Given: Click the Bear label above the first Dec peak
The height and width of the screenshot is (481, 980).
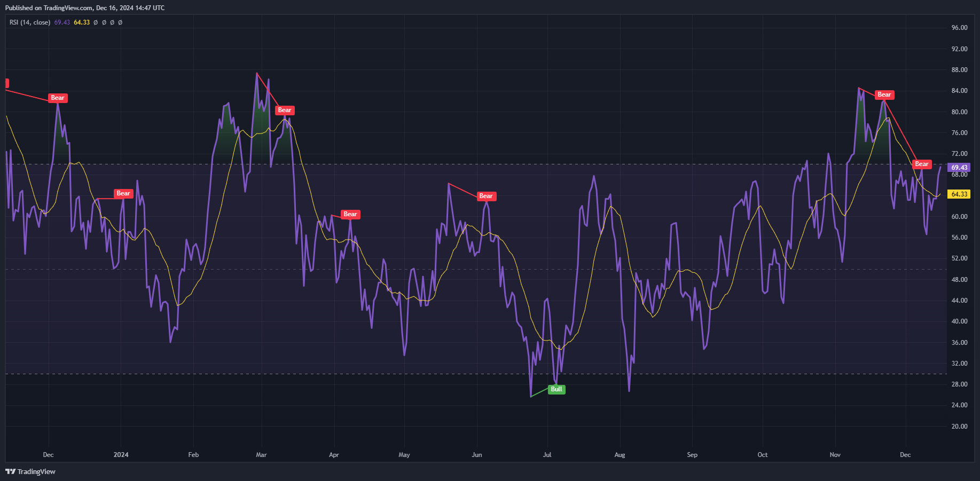Looking at the screenshot, I should pos(58,98).
